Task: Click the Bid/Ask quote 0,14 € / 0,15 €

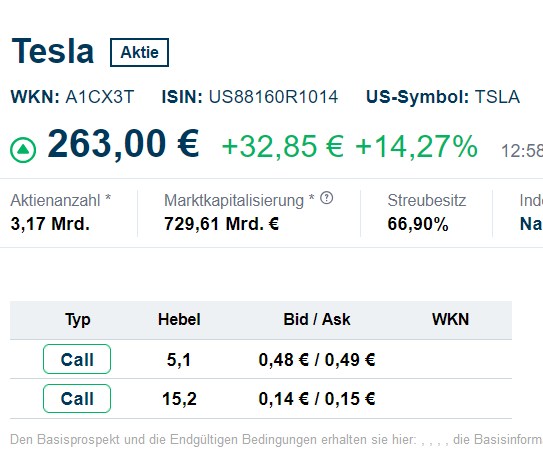Action: pyautogui.click(x=317, y=399)
